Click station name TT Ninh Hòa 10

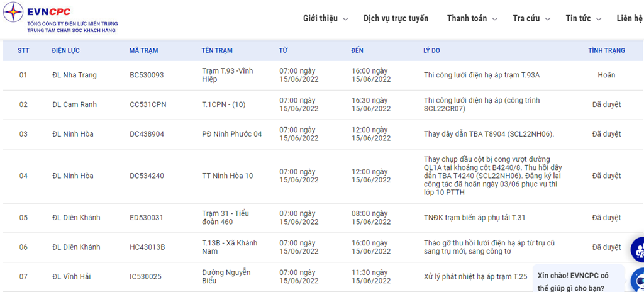pos(227,176)
